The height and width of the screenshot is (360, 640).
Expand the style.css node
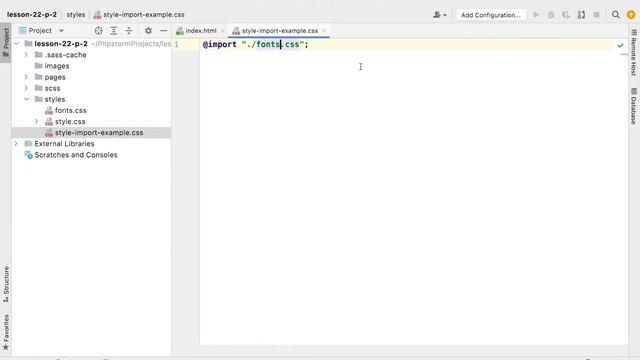pos(36,121)
